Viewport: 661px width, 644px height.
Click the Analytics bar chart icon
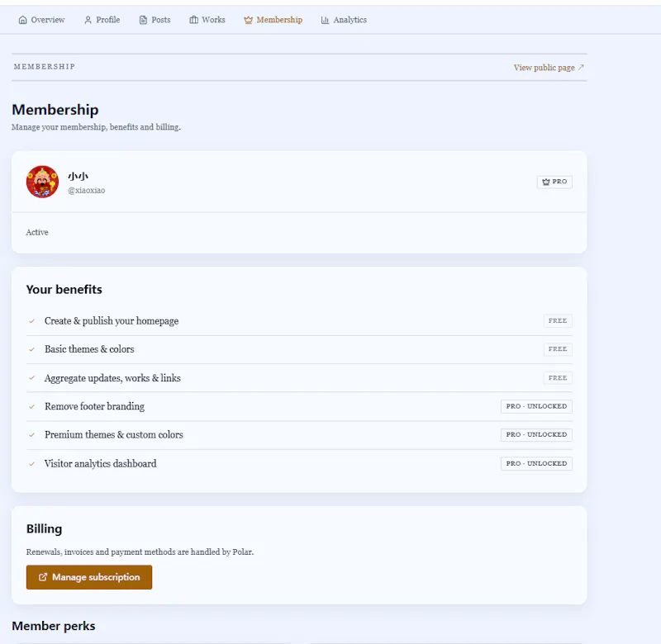click(x=325, y=20)
